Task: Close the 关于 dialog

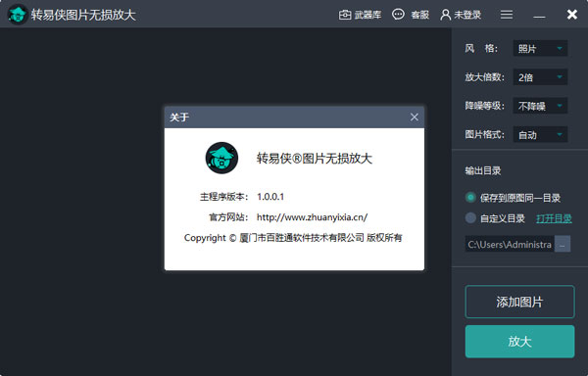Action: click(414, 117)
